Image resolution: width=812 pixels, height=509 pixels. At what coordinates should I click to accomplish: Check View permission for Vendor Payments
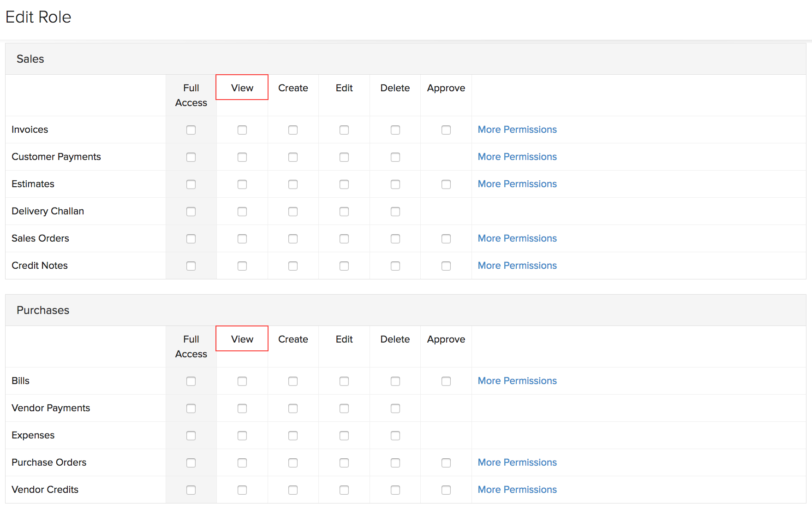click(242, 408)
